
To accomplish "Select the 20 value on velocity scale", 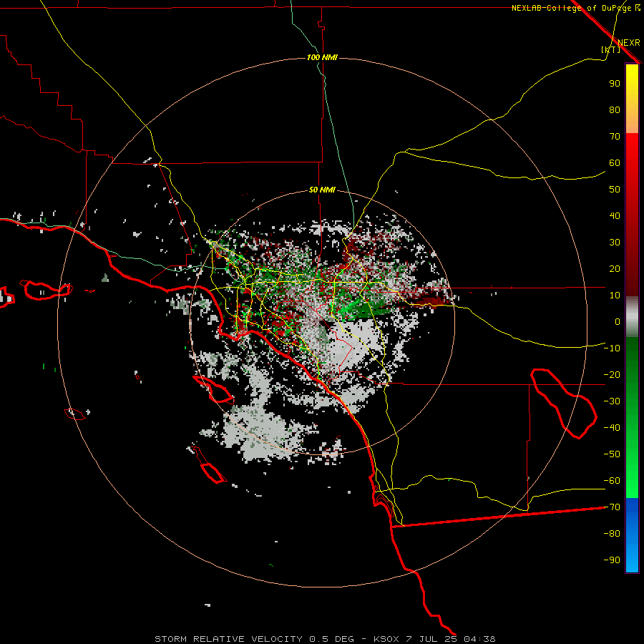I will pyautogui.click(x=615, y=268).
